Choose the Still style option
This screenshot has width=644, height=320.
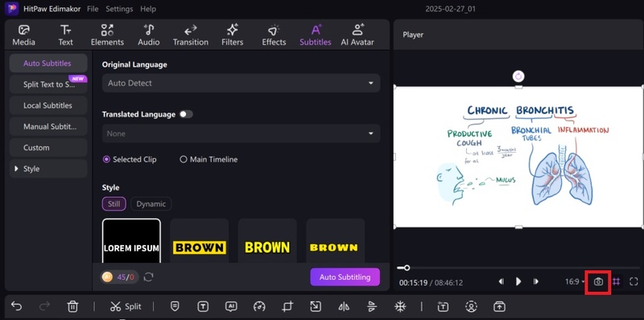tap(114, 204)
